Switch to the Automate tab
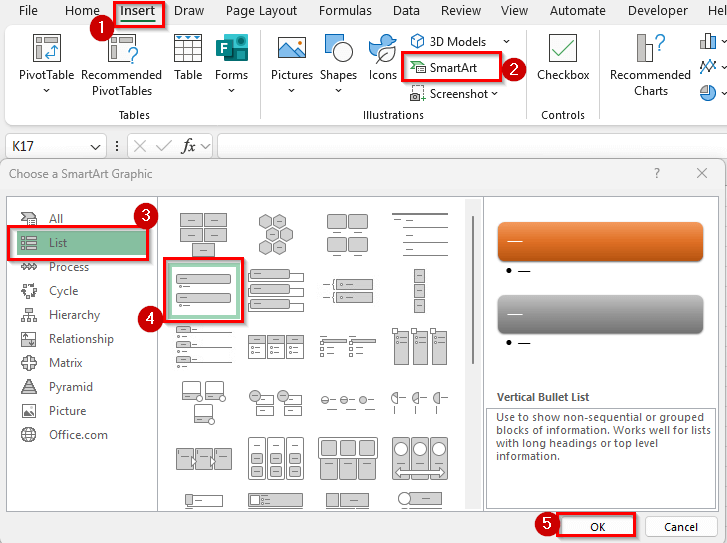 [x=577, y=11]
